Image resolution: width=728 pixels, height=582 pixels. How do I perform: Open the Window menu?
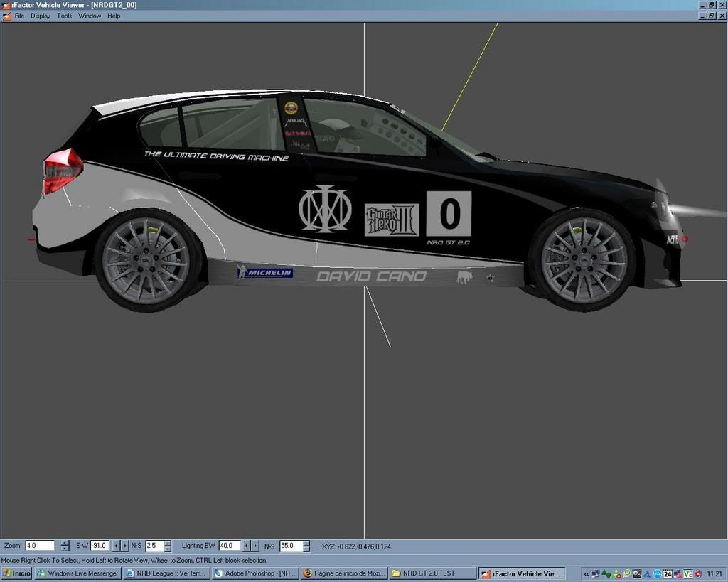click(90, 16)
